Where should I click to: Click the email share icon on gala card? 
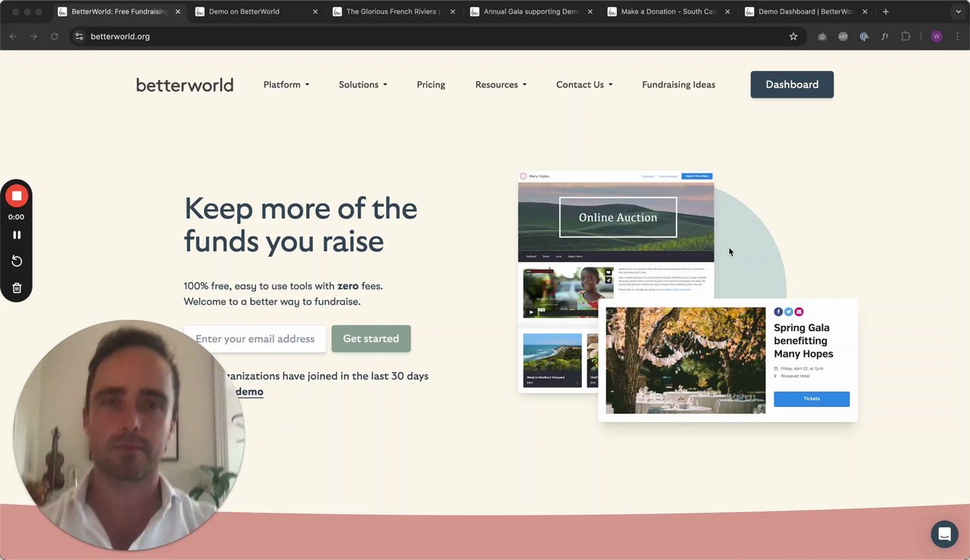coord(799,311)
